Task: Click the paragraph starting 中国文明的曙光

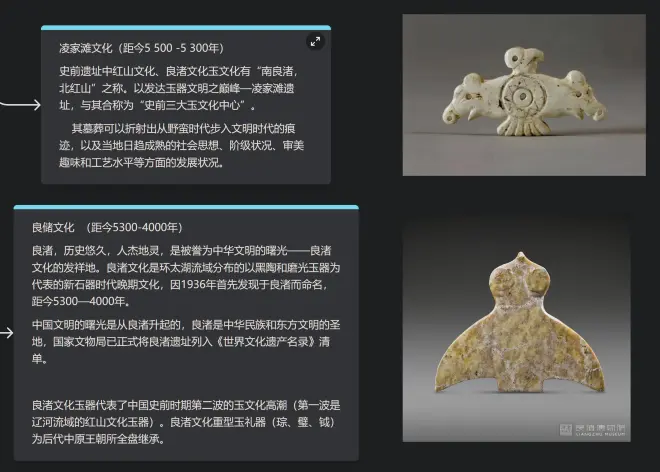Action: (186, 341)
